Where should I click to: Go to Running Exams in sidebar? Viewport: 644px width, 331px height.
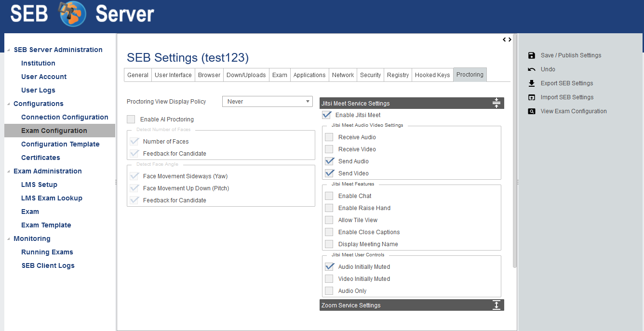[x=47, y=252]
